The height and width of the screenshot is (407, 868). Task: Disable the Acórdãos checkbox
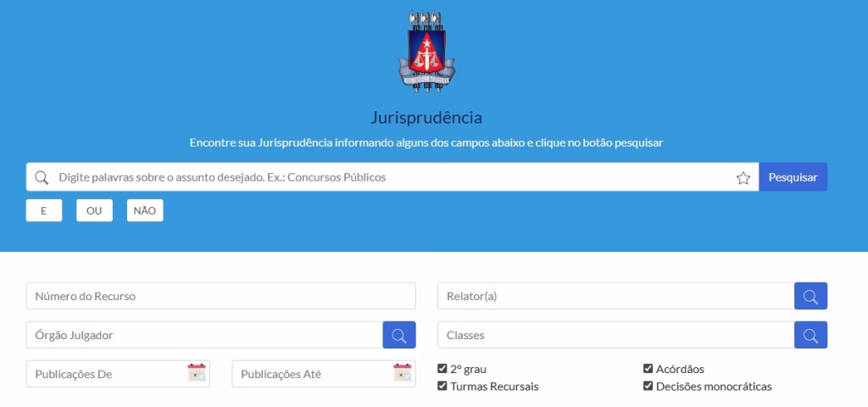click(x=648, y=369)
